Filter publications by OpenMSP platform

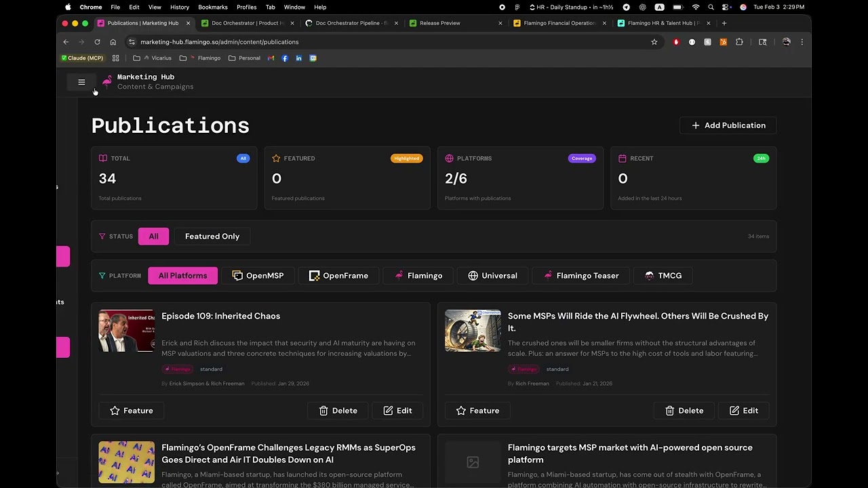click(x=258, y=276)
